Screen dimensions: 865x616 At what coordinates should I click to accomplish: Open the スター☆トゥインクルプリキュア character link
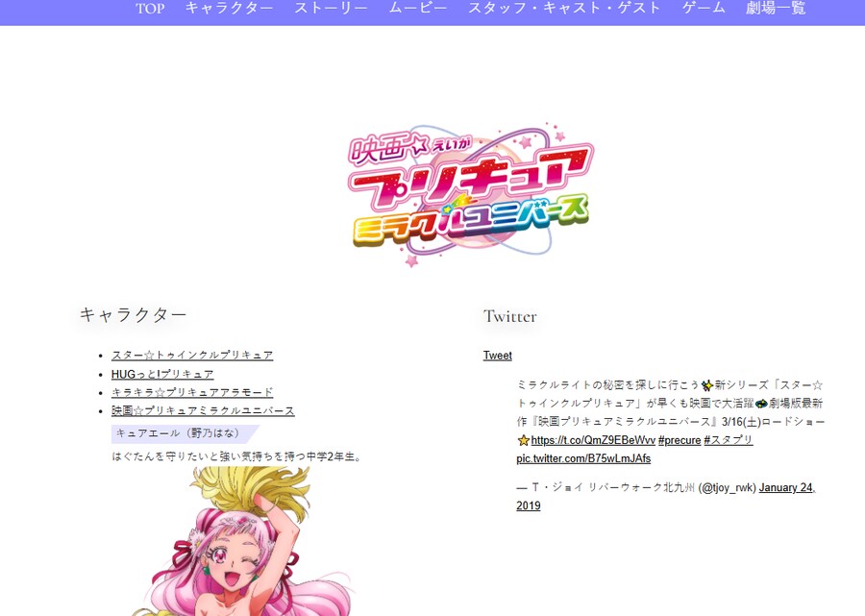(192, 356)
